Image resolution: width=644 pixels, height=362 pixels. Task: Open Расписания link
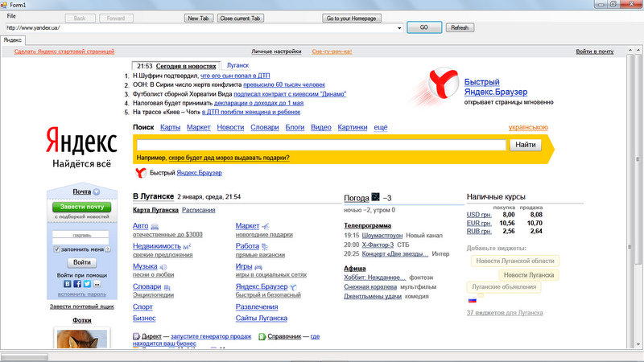tap(198, 210)
